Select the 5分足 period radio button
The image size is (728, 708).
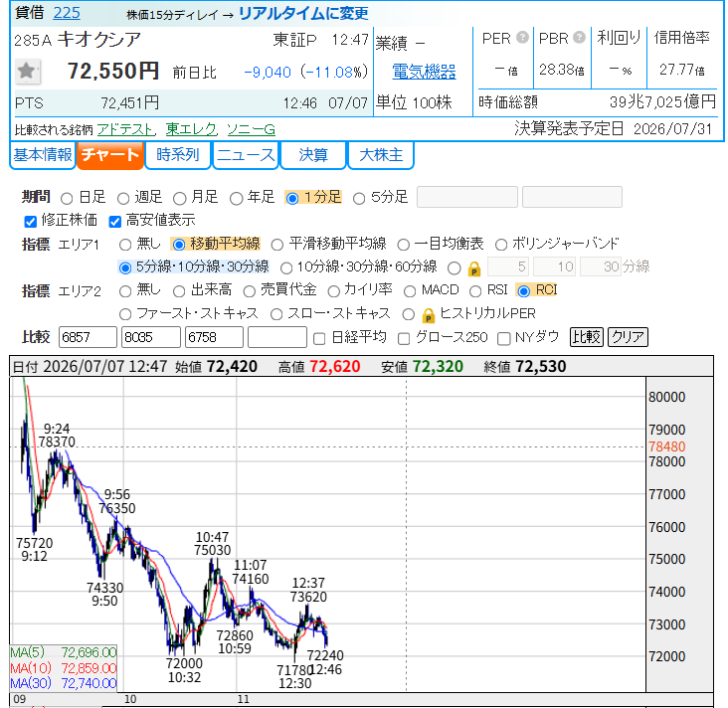359,199
